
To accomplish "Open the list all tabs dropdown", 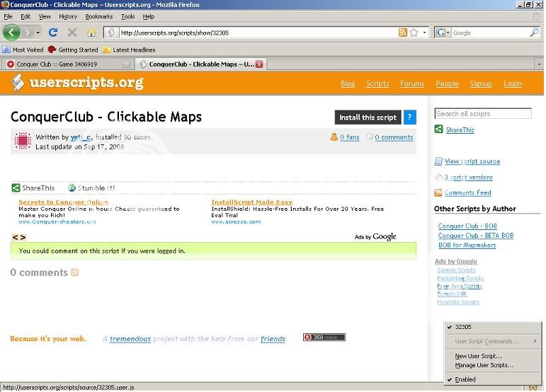I will (x=539, y=64).
